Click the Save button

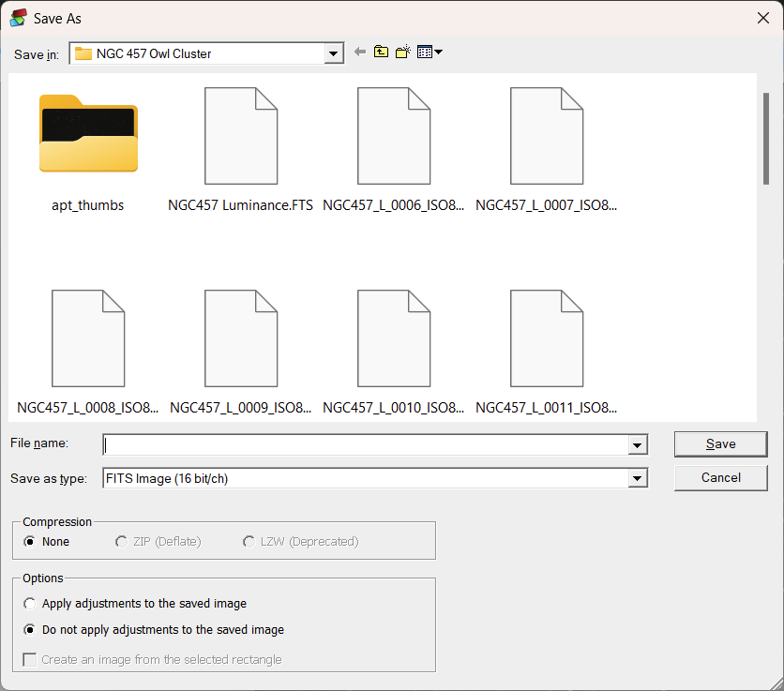tap(720, 443)
